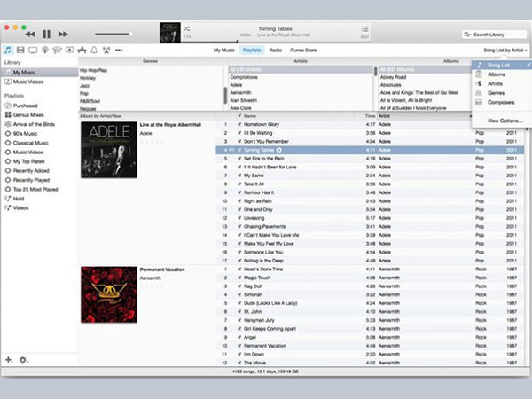The width and height of the screenshot is (532, 399).
Task: Switch to iTunes Store tab
Action: pyautogui.click(x=303, y=51)
